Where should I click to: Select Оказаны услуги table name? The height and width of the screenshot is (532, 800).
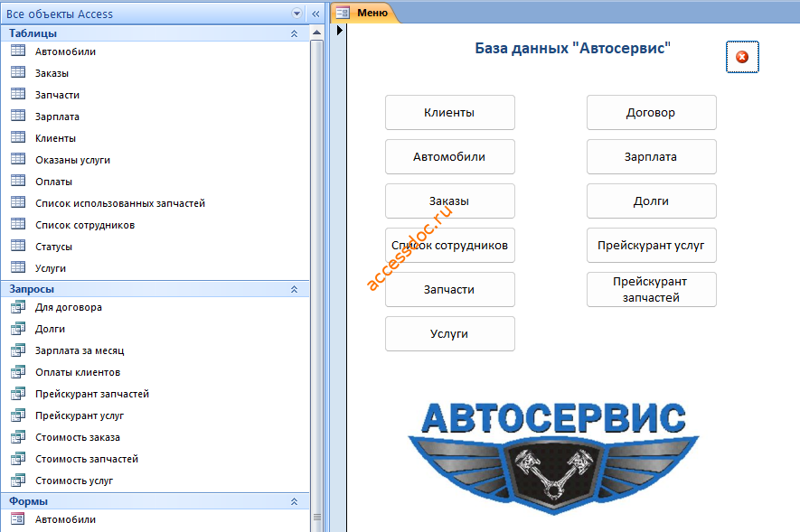tap(72, 160)
